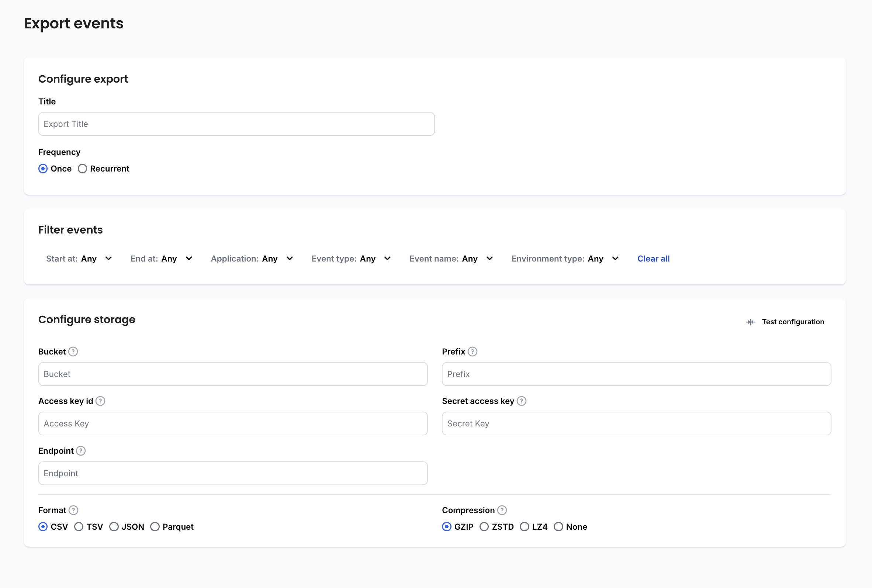Focus the Access Key input field

[233, 424]
